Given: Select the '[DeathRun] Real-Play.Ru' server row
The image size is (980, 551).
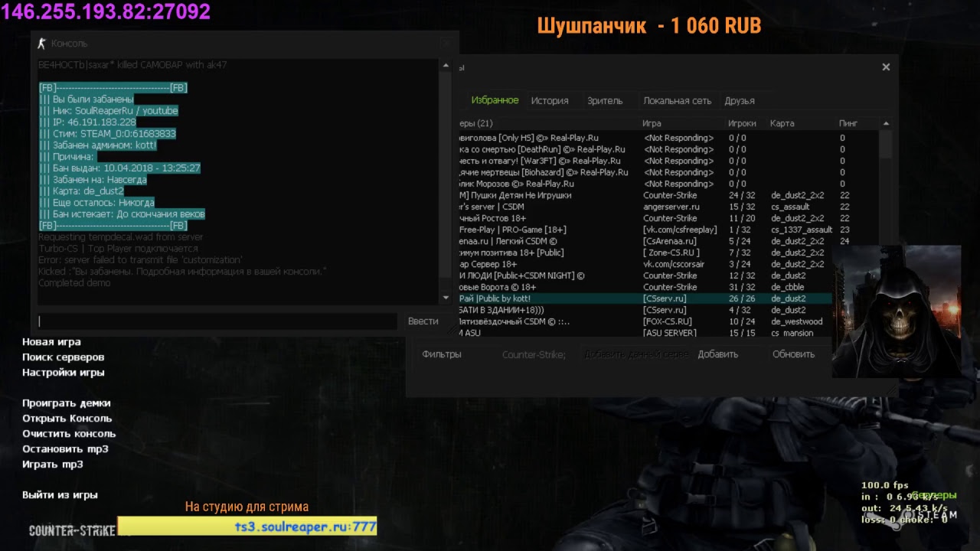Looking at the screenshot, I should pos(668,149).
